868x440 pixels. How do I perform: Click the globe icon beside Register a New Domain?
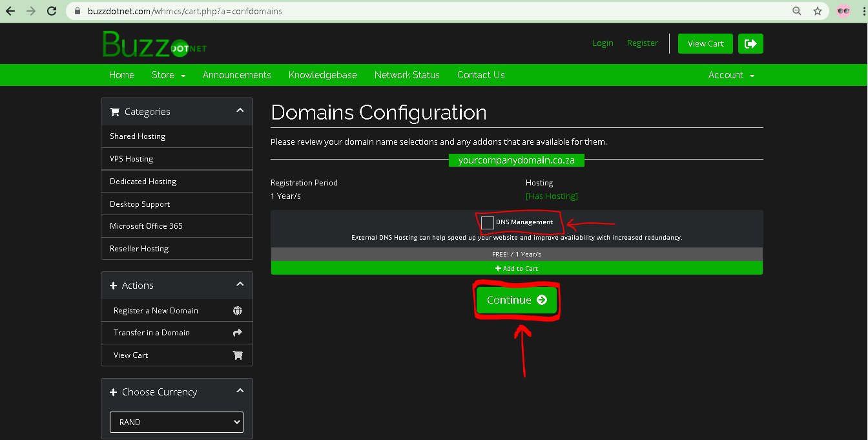pyautogui.click(x=238, y=311)
